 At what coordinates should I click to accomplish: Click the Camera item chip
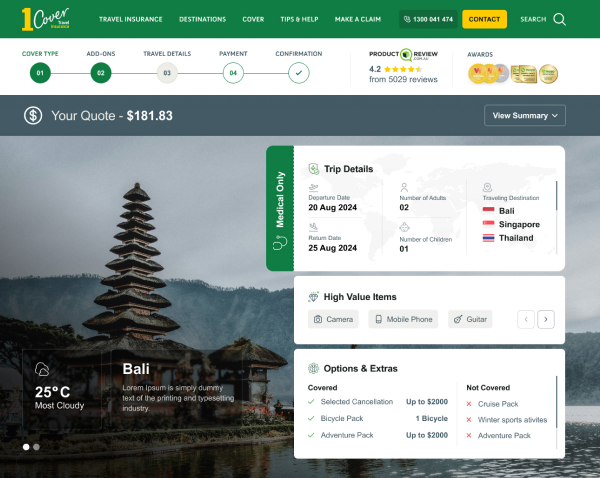(x=333, y=319)
